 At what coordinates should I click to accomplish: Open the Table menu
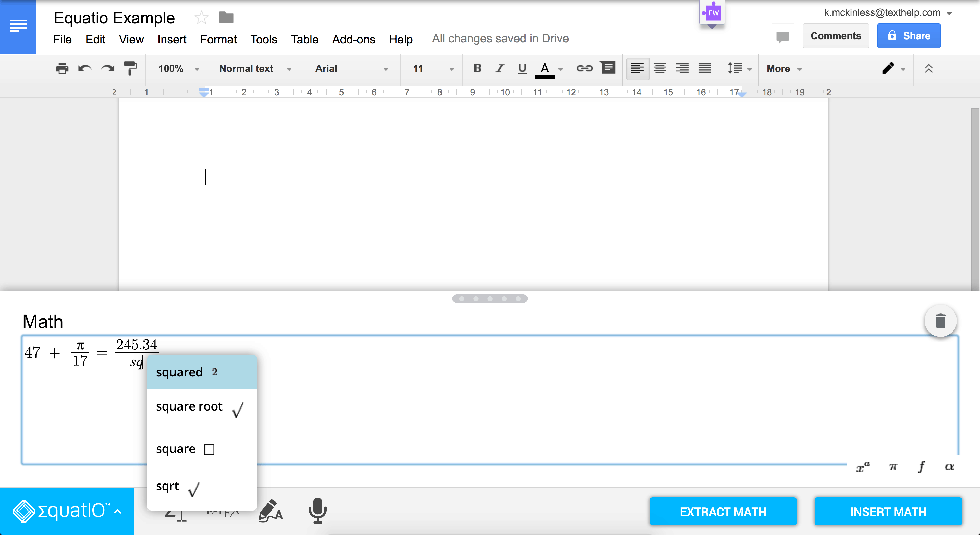305,40
